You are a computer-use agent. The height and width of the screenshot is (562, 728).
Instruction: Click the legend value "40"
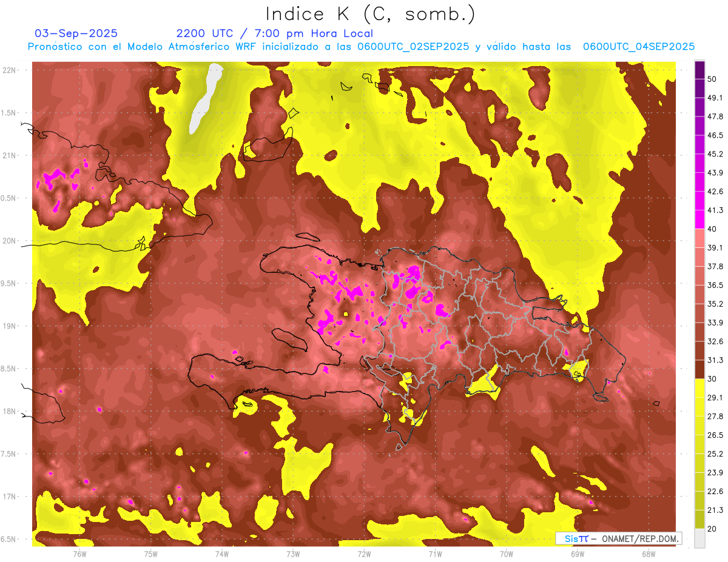click(712, 229)
